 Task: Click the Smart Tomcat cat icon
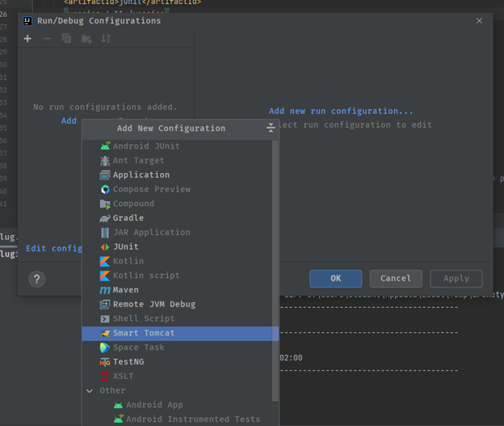[105, 333]
